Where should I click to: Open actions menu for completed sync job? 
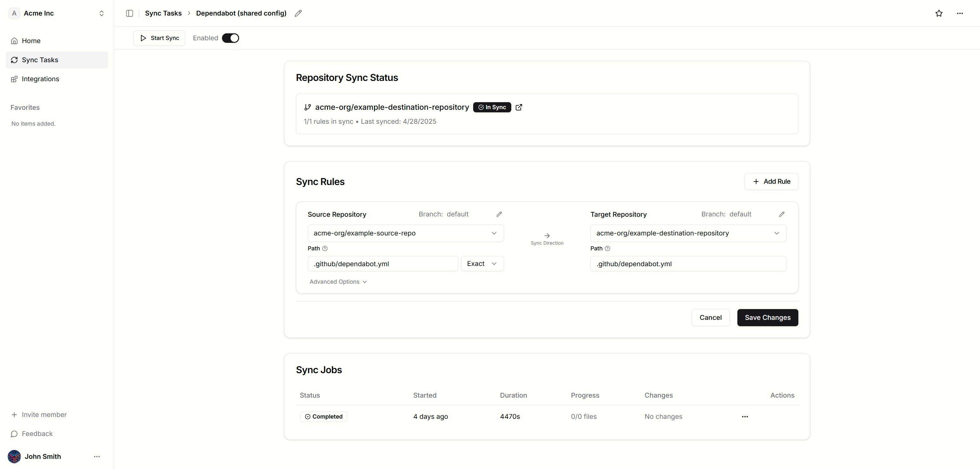click(x=744, y=417)
